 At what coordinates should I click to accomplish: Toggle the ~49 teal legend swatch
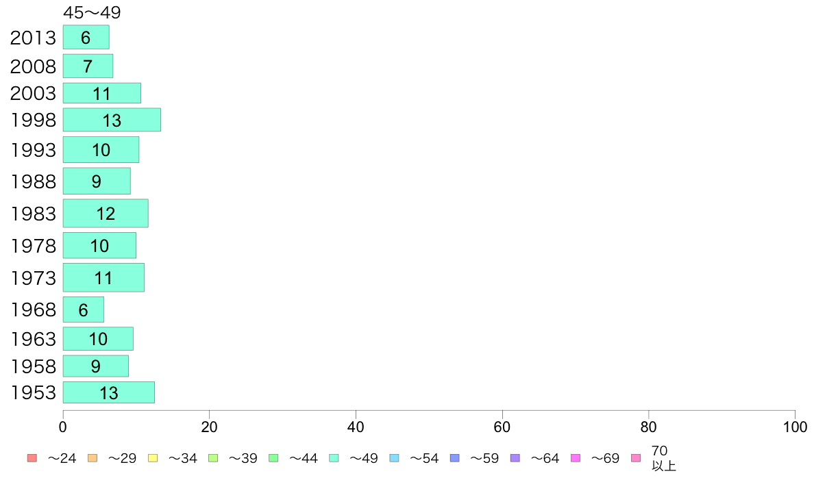(334, 458)
